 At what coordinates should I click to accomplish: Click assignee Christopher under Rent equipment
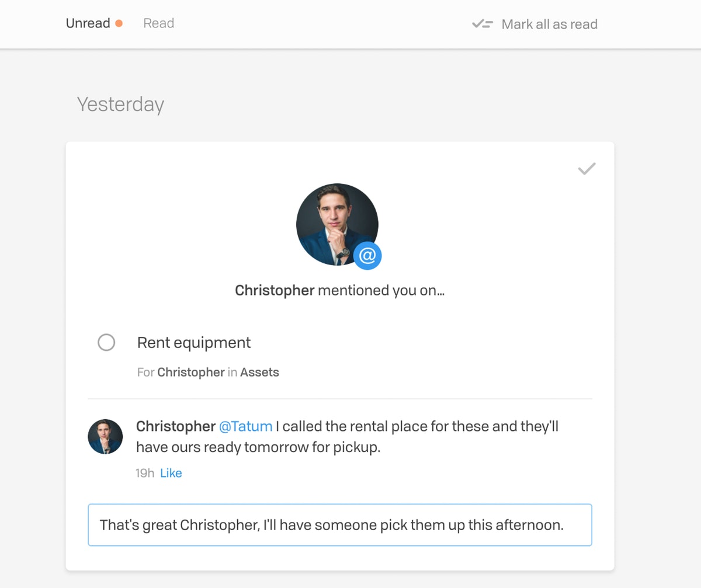pos(191,372)
